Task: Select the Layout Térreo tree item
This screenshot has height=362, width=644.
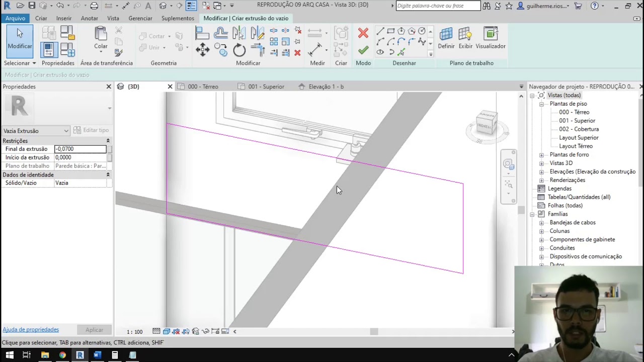Action: [x=576, y=146]
